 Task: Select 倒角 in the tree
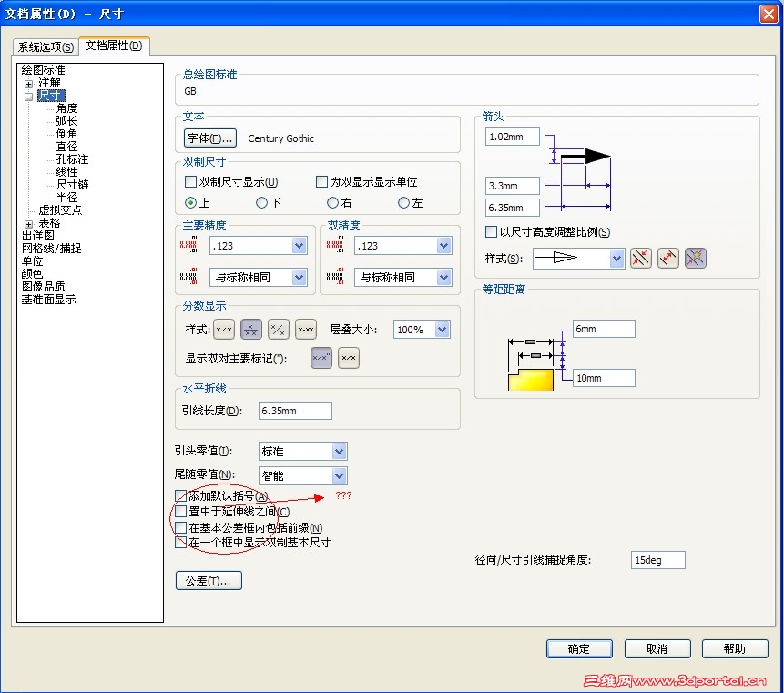66,134
